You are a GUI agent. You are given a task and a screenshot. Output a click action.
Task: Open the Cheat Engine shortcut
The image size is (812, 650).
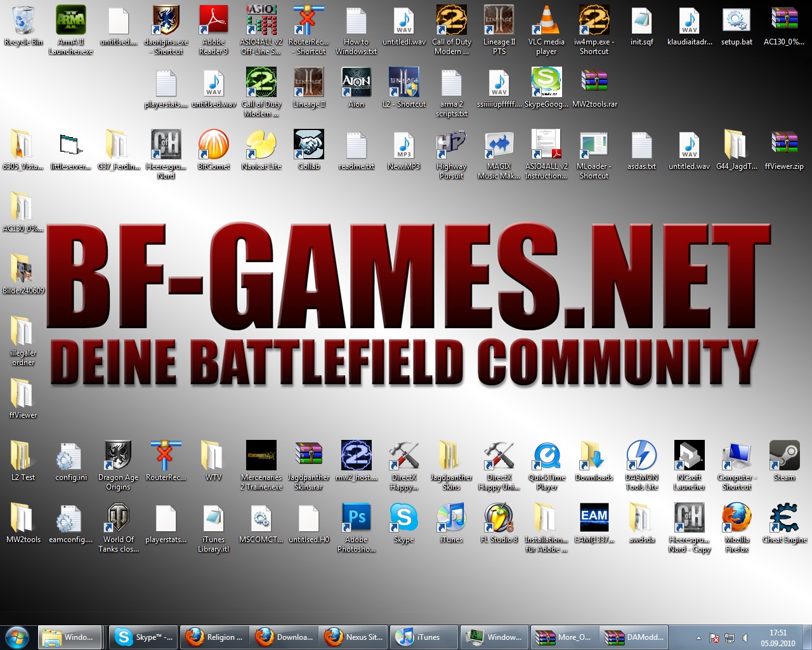pos(784,519)
